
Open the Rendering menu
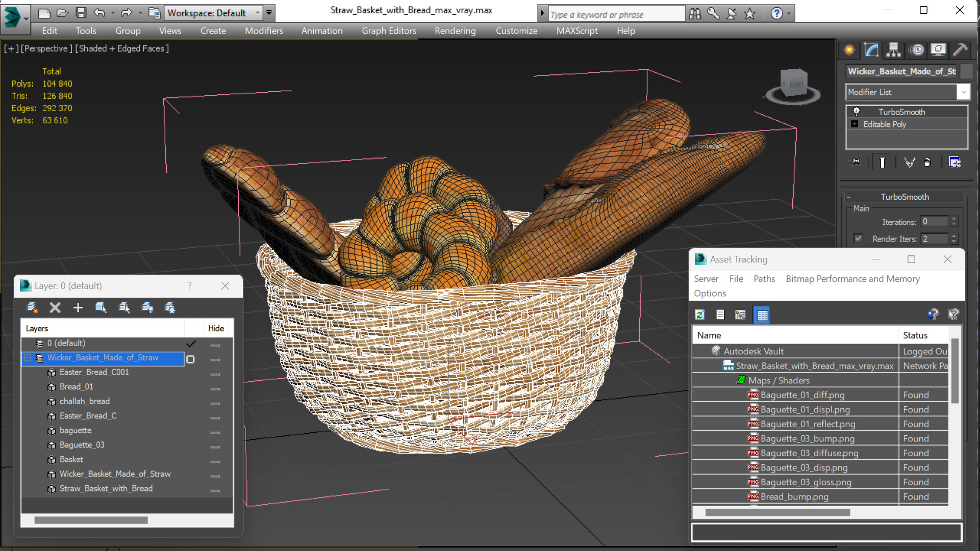(x=455, y=31)
